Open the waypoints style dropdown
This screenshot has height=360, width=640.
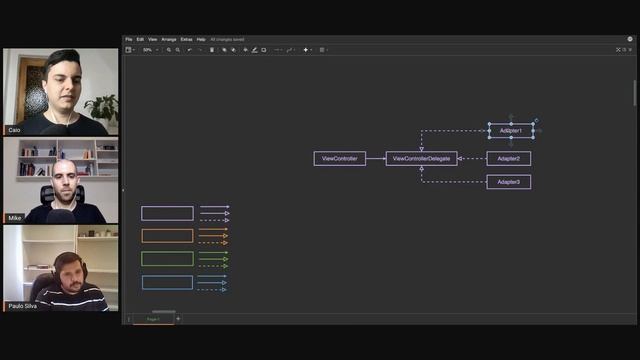(290, 50)
